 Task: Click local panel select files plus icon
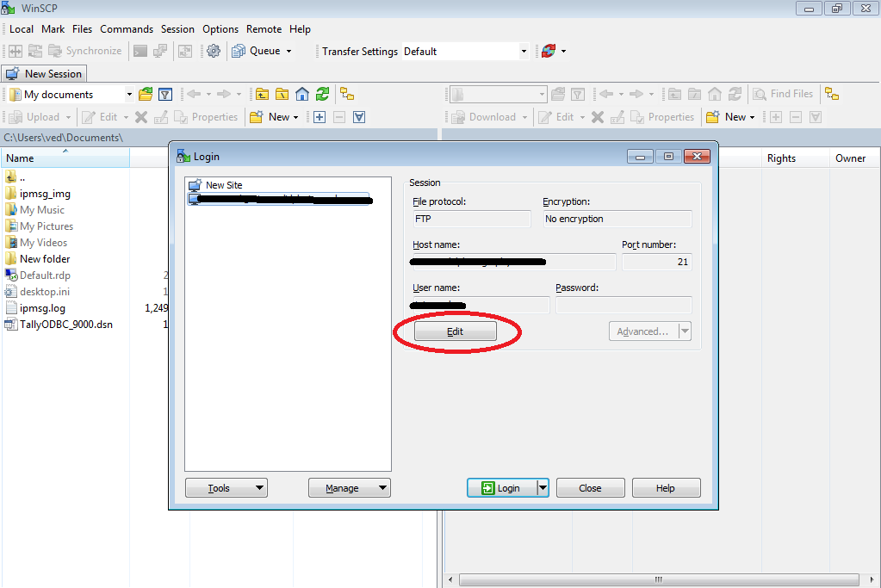320,117
